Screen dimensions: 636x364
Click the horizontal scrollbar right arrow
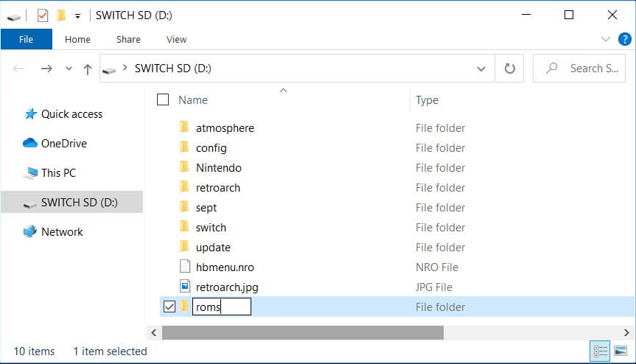(x=626, y=333)
